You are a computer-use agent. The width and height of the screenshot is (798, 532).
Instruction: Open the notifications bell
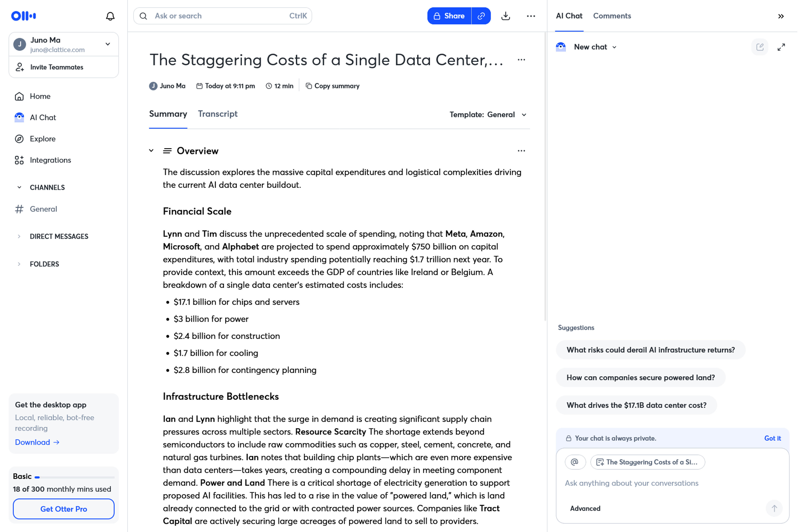tap(110, 16)
